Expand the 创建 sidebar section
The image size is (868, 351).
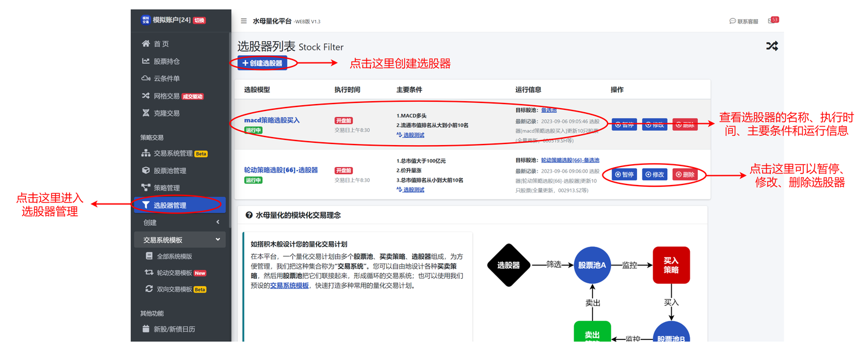[x=180, y=223]
